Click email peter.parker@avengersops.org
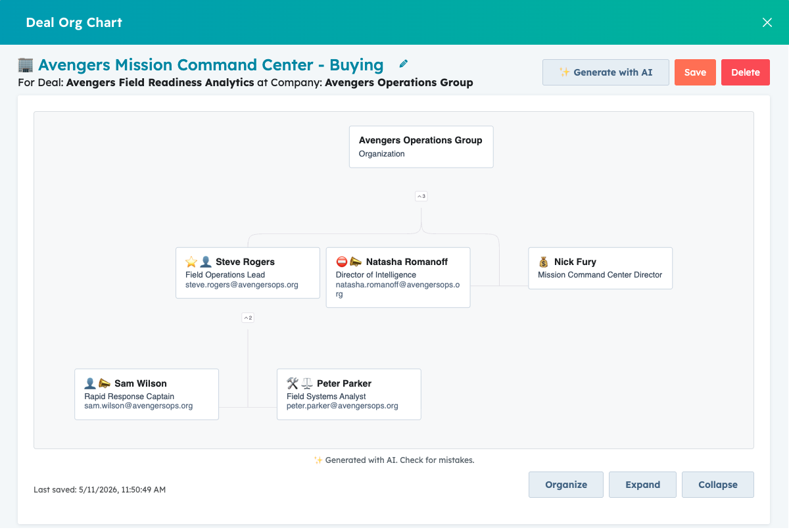 (343, 406)
